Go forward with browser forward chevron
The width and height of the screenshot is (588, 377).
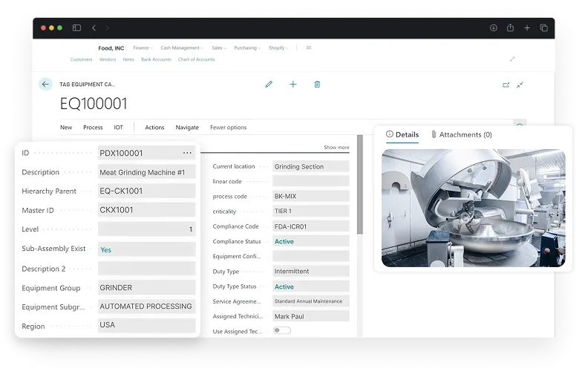coord(107,27)
